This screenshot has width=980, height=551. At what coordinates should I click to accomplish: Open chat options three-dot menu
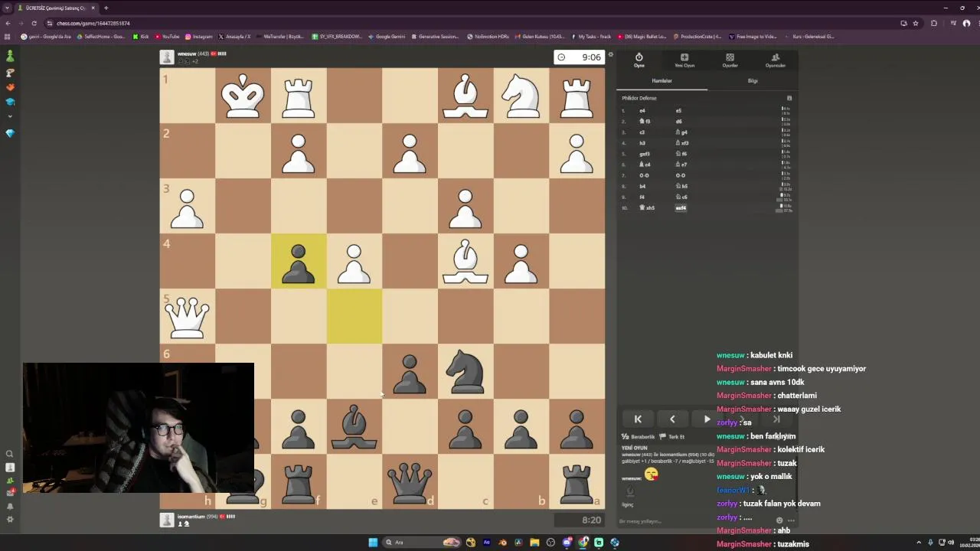[791, 520]
